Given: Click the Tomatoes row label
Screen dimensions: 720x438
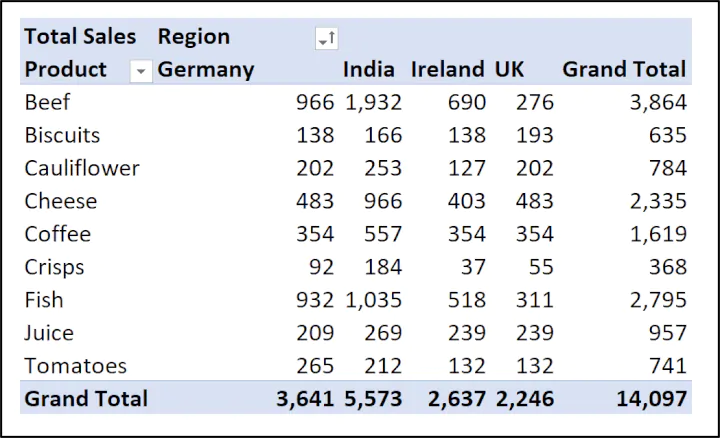Looking at the screenshot, I should 76,366.
